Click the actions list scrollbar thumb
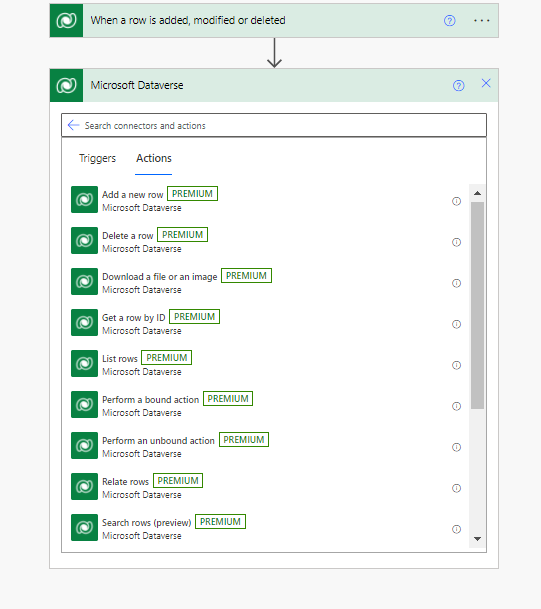The image size is (541, 609). coord(477,305)
